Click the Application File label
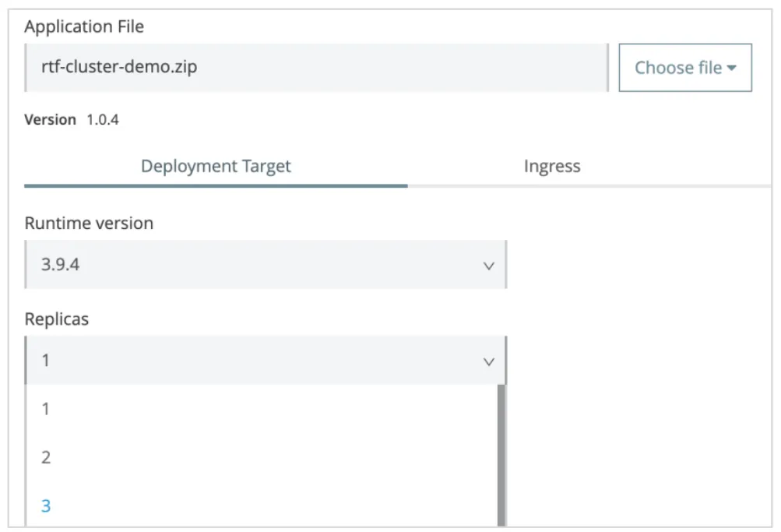The height and width of the screenshot is (532, 781). [86, 26]
